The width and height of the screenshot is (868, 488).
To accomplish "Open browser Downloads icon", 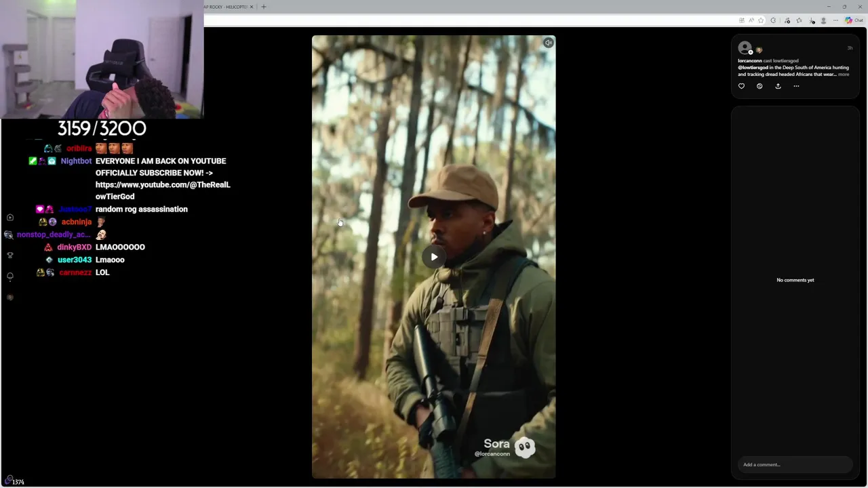I will [812, 20].
